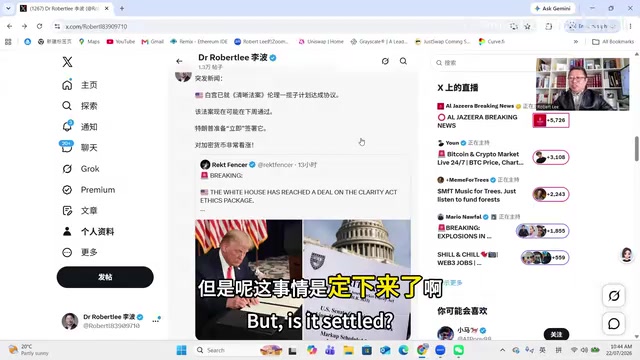The image size is (640, 360).
Task: Open Microsoft Edge from taskbar
Action: (x=403, y=350)
